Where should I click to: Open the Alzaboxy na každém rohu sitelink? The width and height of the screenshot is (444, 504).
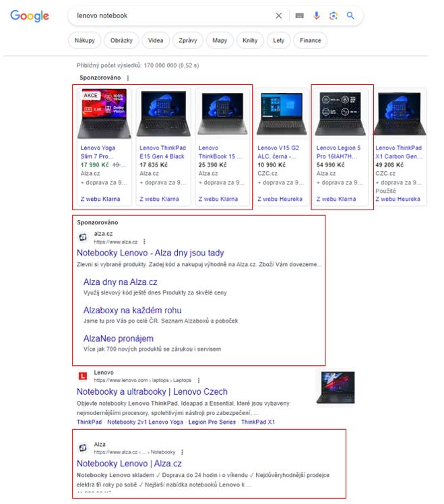[x=132, y=311]
